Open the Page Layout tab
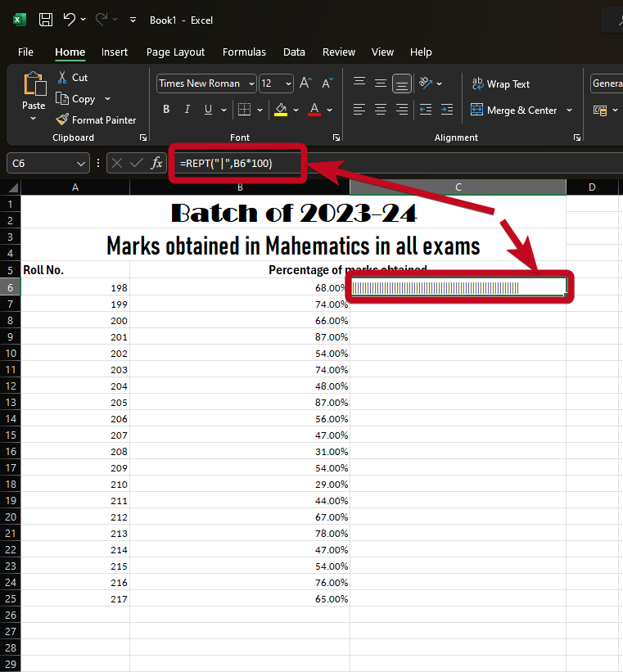The image size is (623, 672). tap(175, 52)
